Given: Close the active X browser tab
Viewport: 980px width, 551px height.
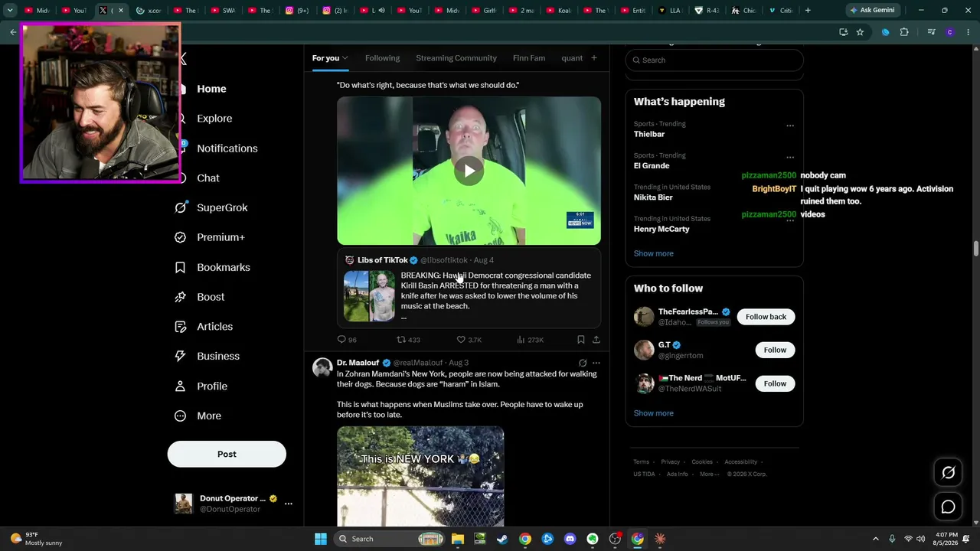Looking at the screenshot, I should point(120,11).
